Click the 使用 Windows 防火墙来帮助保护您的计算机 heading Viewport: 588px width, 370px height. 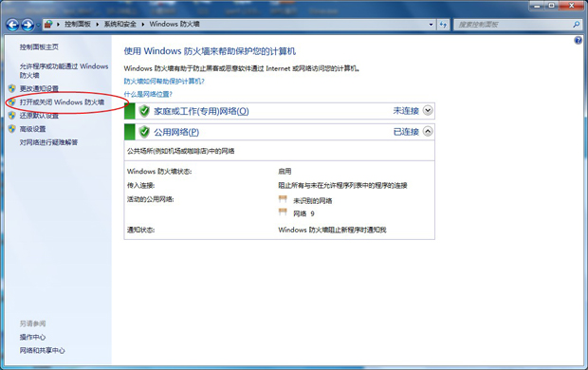click(210, 51)
